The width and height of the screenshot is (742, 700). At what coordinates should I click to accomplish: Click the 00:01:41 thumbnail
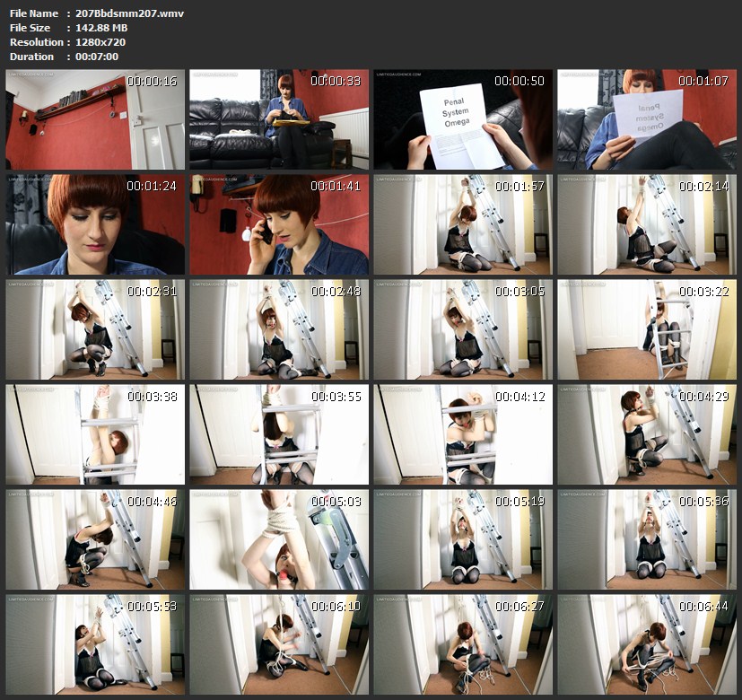pos(279,224)
